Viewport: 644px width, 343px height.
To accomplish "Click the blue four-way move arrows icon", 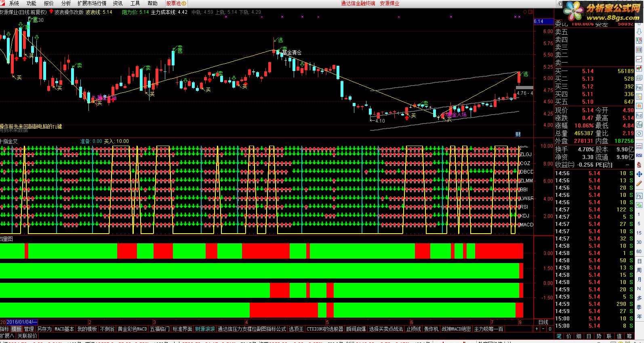I will pos(639,174).
